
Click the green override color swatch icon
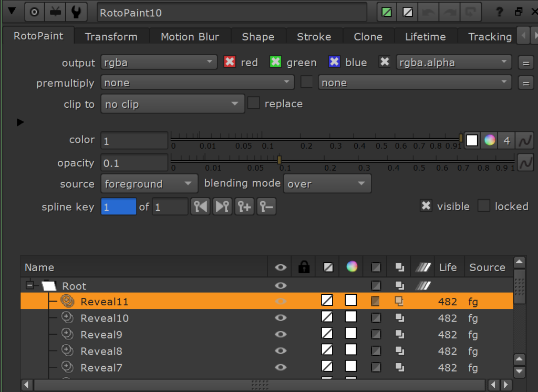click(x=387, y=13)
